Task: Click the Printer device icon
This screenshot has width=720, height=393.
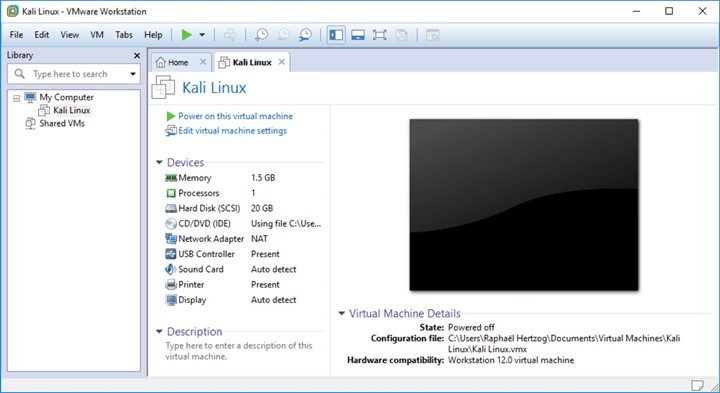Action: coord(171,285)
